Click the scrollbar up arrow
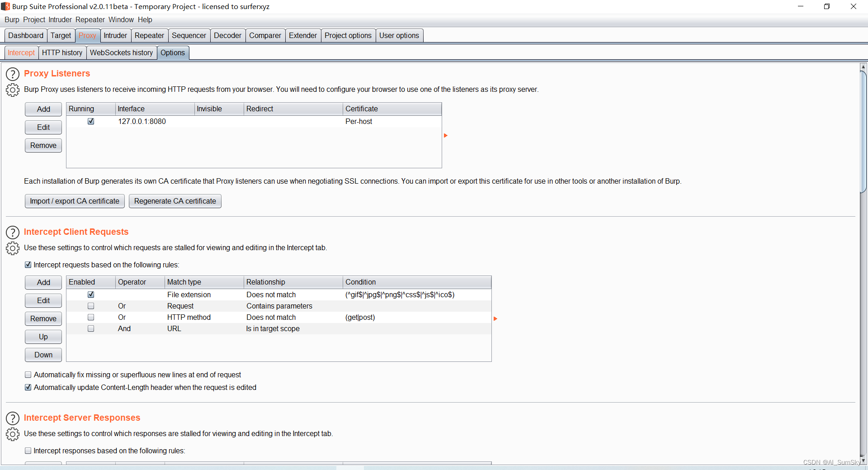The height and width of the screenshot is (470, 868). [x=863, y=66]
